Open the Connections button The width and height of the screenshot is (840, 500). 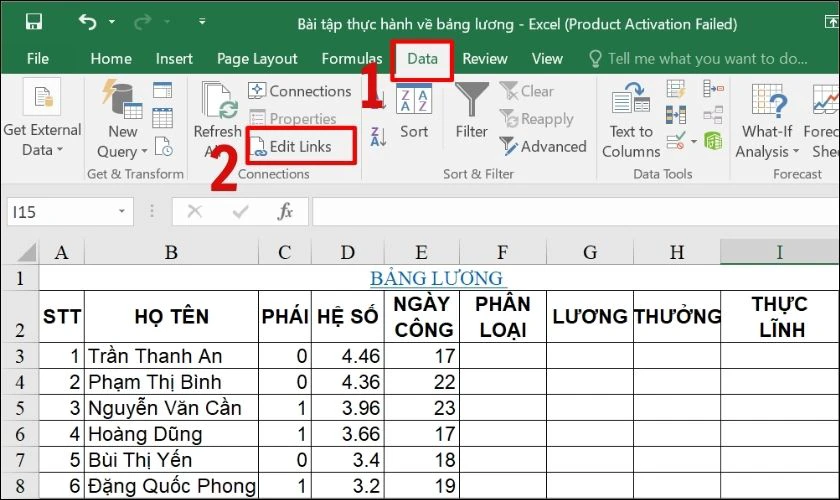coord(300,91)
